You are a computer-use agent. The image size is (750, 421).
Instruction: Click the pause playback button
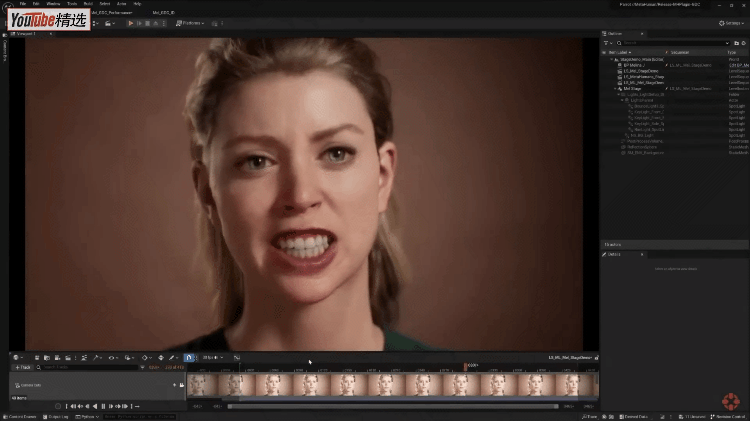point(103,406)
